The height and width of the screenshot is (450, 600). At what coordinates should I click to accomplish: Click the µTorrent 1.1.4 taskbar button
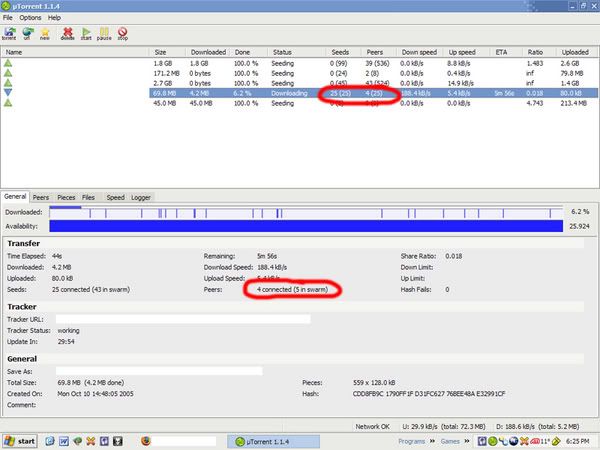click(x=274, y=441)
